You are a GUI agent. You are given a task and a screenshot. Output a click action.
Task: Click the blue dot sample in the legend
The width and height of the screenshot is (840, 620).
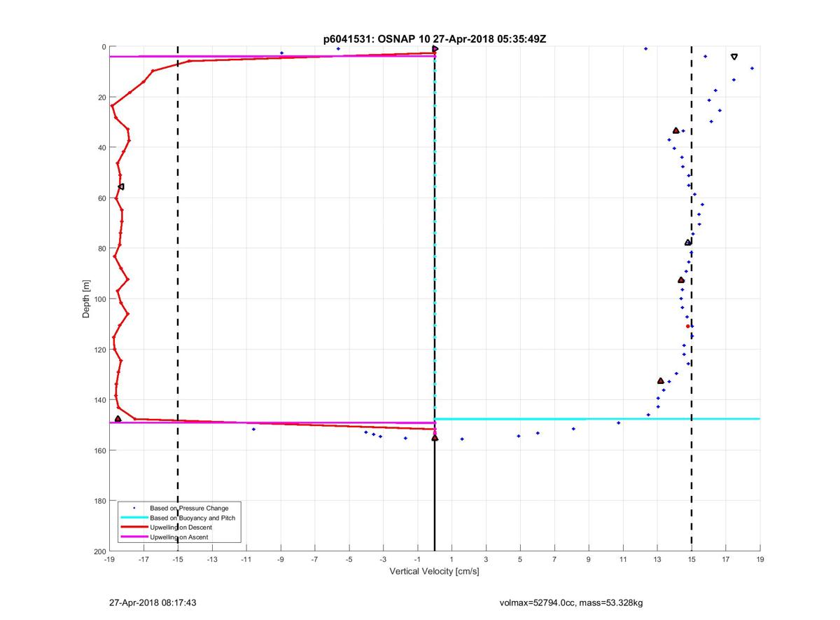click(134, 508)
